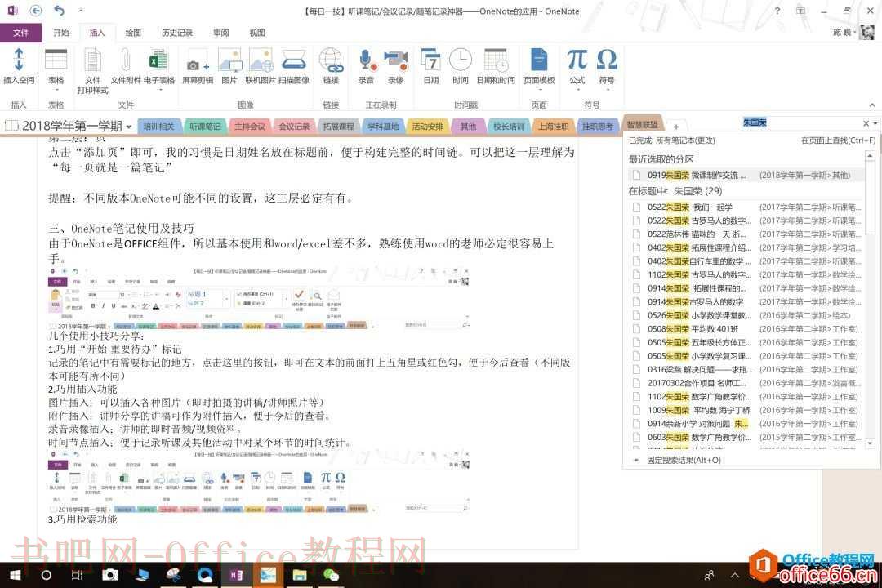Insert the Time (时间) clock stamp
Image resolution: width=882 pixels, height=588 pixels.
[x=460, y=60]
